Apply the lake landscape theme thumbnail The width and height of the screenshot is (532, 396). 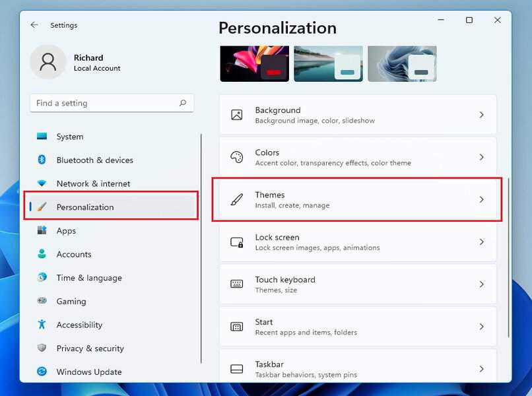point(328,64)
